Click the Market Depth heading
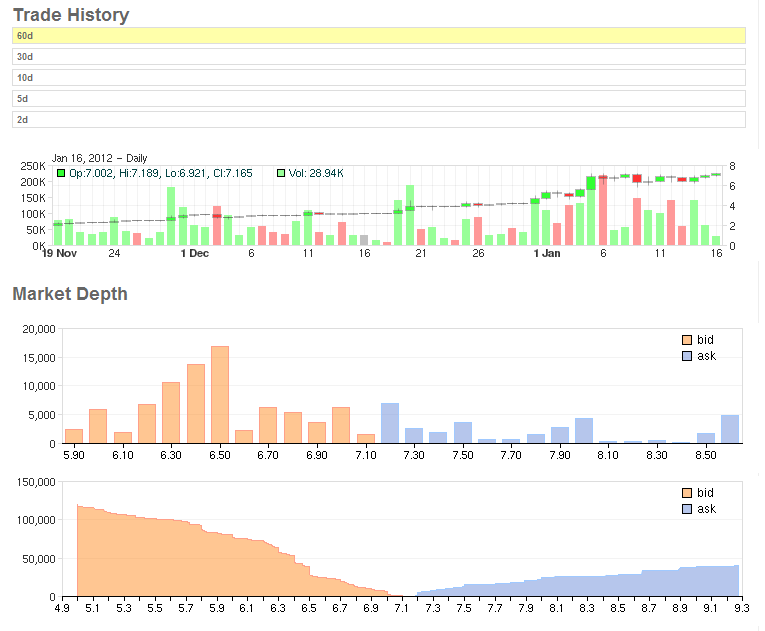The image size is (765, 631). coord(69,294)
